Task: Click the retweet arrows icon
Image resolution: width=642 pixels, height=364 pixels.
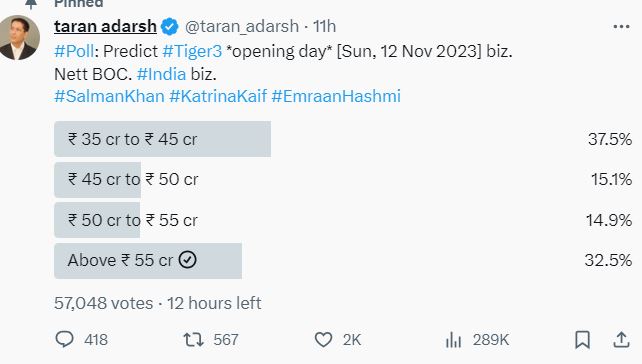Action: coord(193,339)
